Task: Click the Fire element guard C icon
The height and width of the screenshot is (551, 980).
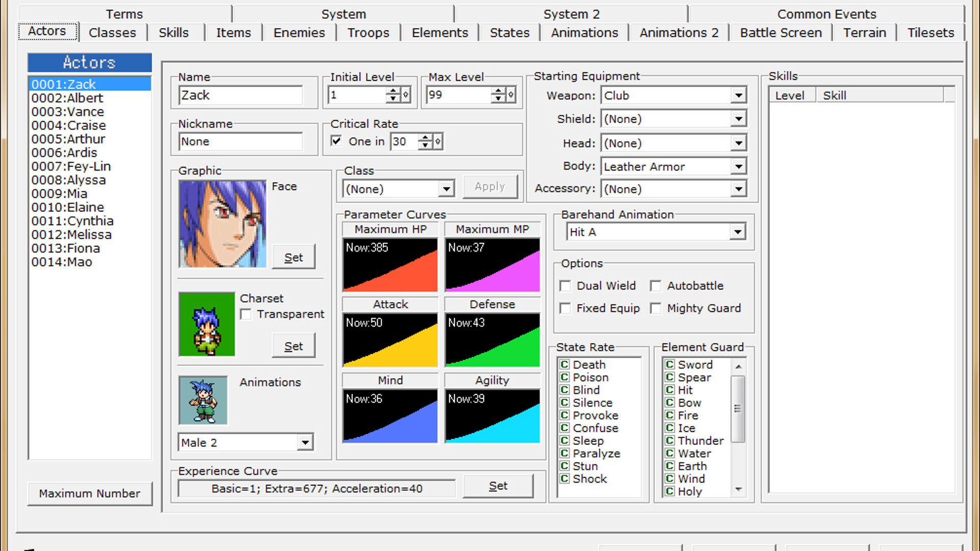Action: coord(670,415)
